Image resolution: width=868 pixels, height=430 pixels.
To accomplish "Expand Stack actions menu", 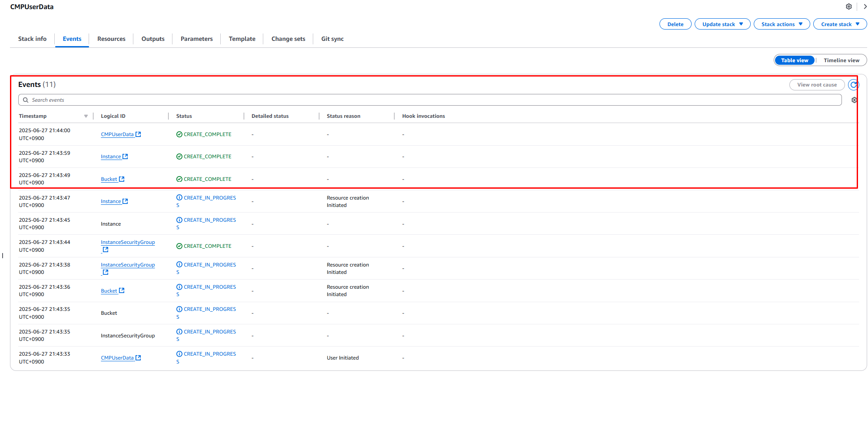I will (781, 24).
